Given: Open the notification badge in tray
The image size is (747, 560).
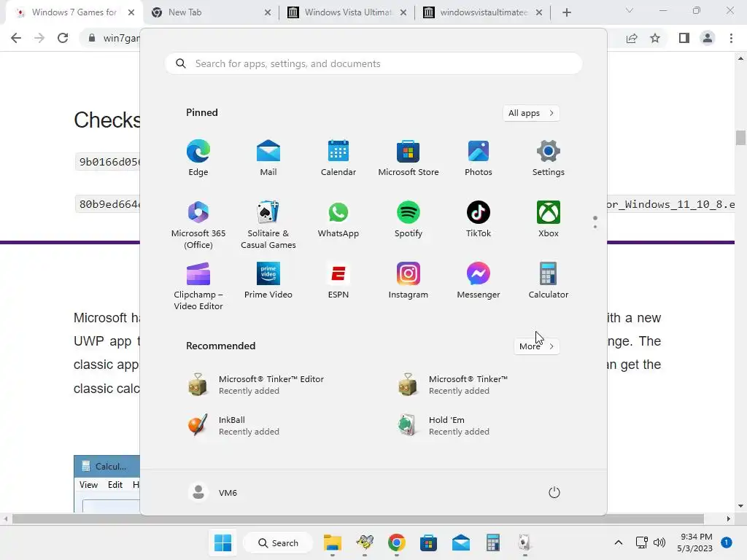Looking at the screenshot, I should coord(727,542).
